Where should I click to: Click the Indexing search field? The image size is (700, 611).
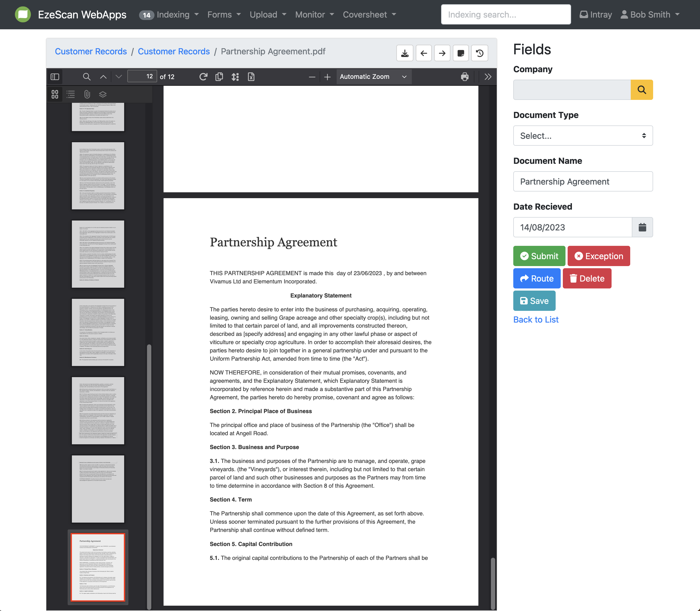pos(505,15)
